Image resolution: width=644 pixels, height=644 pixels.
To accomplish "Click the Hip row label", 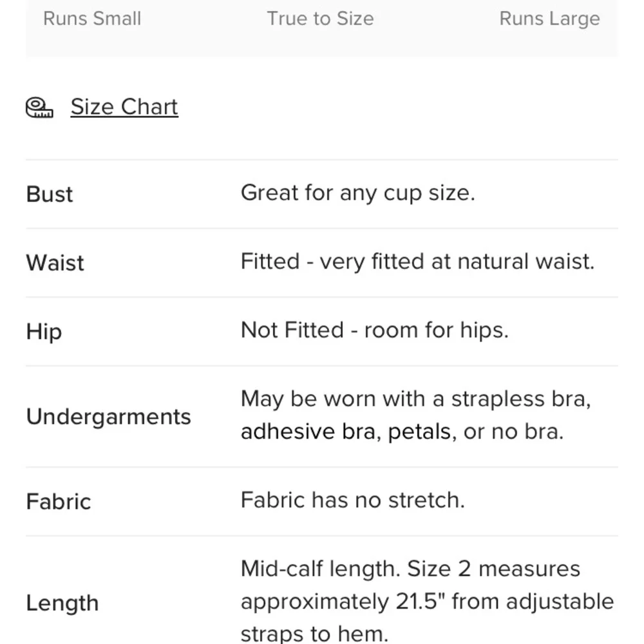I will 44,332.
